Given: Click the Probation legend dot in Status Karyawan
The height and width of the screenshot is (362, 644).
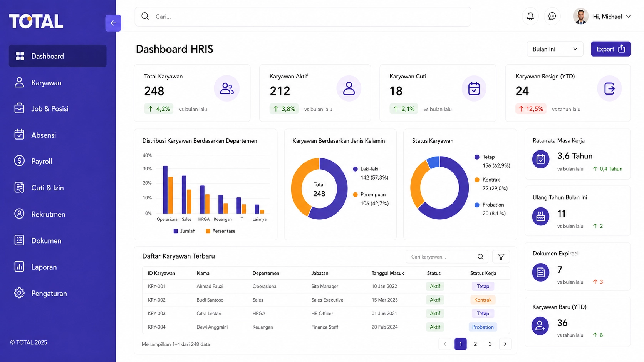Looking at the screenshot, I should click(477, 205).
